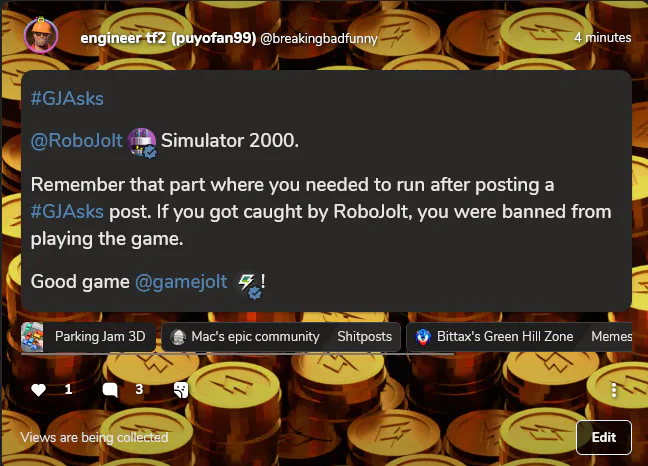Click the Sonic icon for Bittax's community
The height and width of the screenshot is (466, 648).
pos(423,337)
